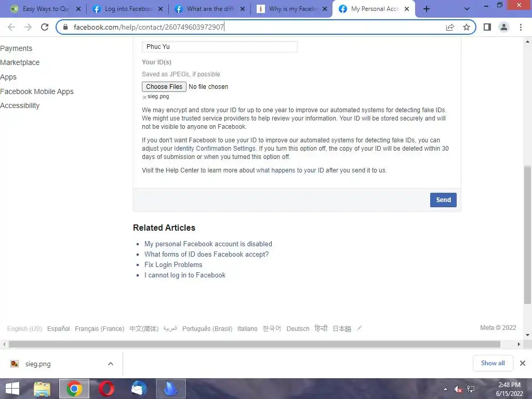Click the Choose Files button
Screen dimensions: 532x399
tap(164, 87)
